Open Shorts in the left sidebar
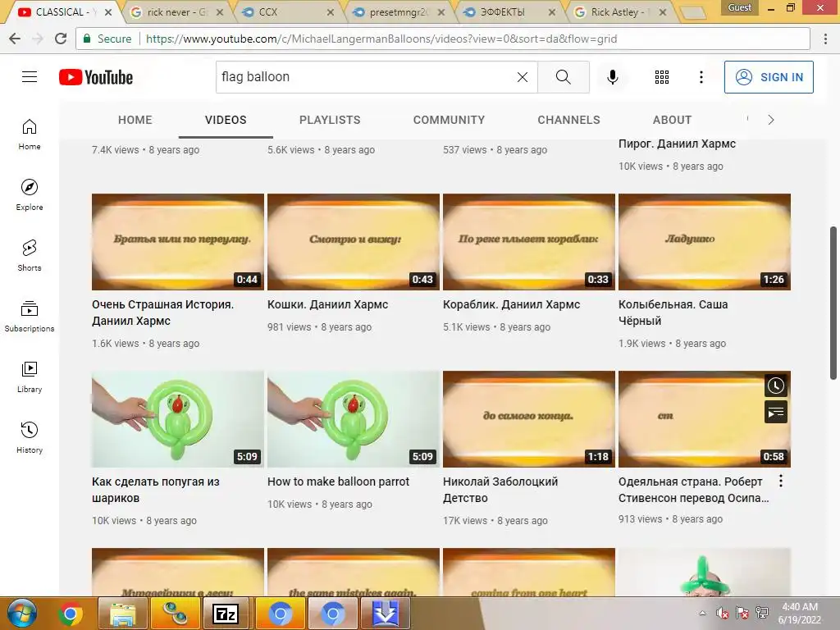The image size is (840, 630). 30,256
